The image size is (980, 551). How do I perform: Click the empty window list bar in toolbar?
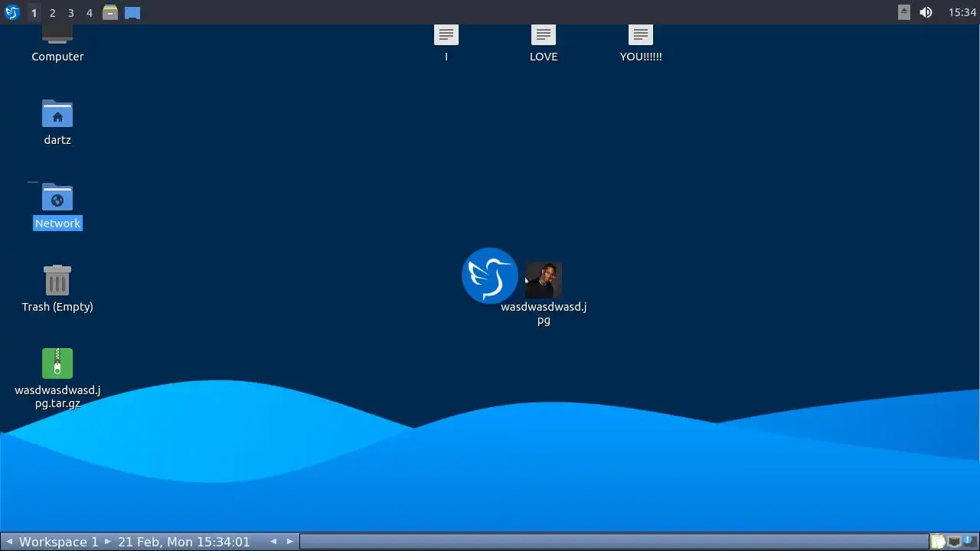[614, 542]
